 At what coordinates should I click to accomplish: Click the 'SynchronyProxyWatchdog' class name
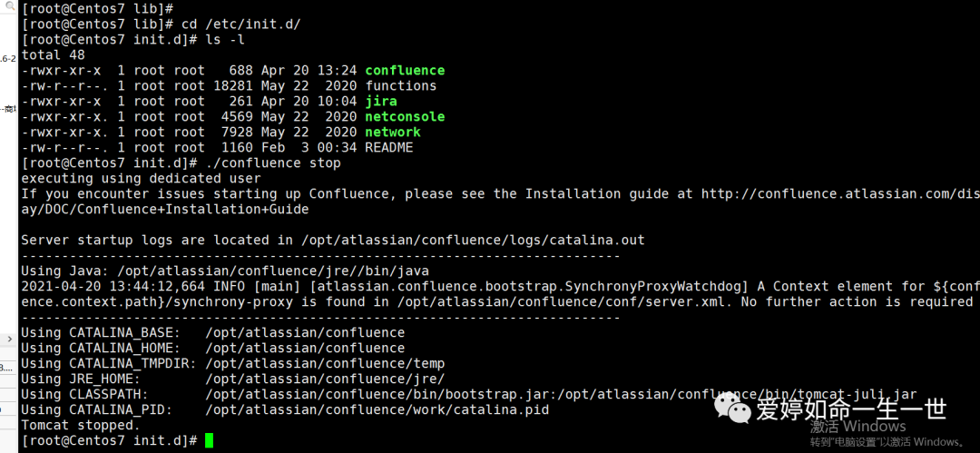coord(652,287)
